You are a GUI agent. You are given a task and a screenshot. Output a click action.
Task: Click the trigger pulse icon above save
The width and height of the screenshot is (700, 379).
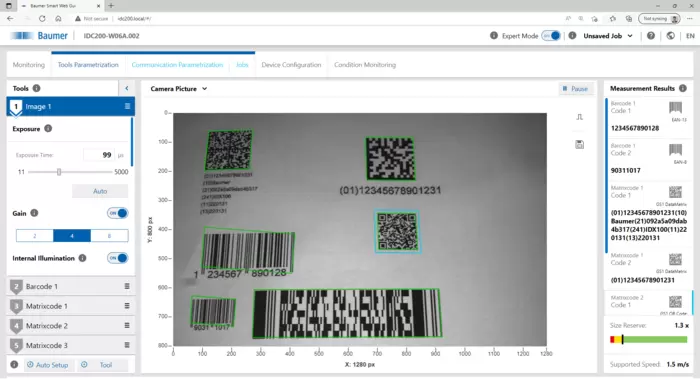pyautogui.click(x=579, y=117)
